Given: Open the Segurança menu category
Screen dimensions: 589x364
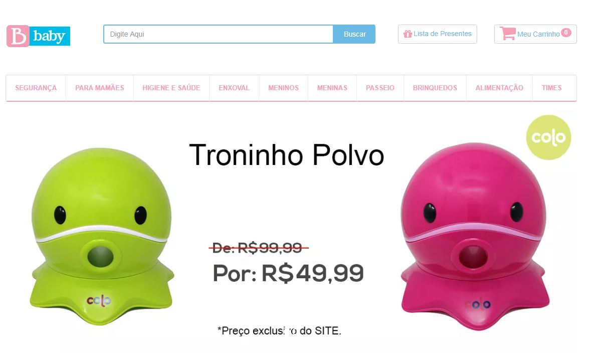Looking at the screenshot, I should coord(36,88).
